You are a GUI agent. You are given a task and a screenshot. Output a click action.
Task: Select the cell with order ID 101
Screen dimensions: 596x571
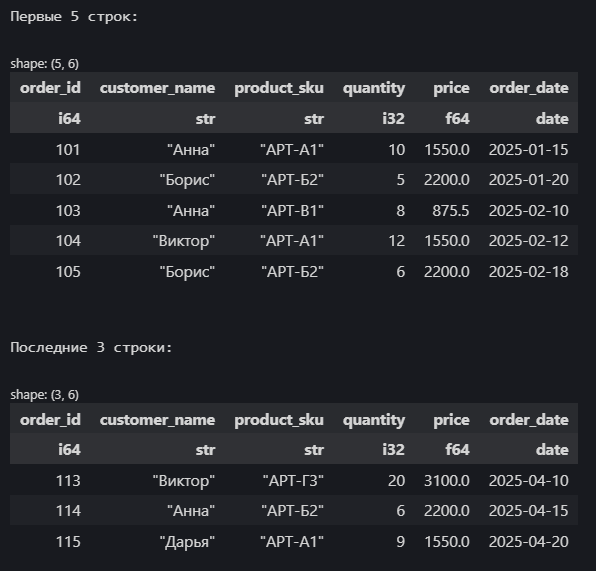point(68,149)
